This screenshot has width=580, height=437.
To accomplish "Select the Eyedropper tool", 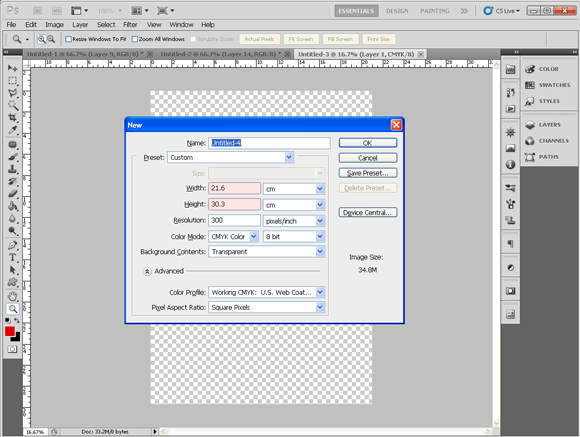I will (13, 130).
